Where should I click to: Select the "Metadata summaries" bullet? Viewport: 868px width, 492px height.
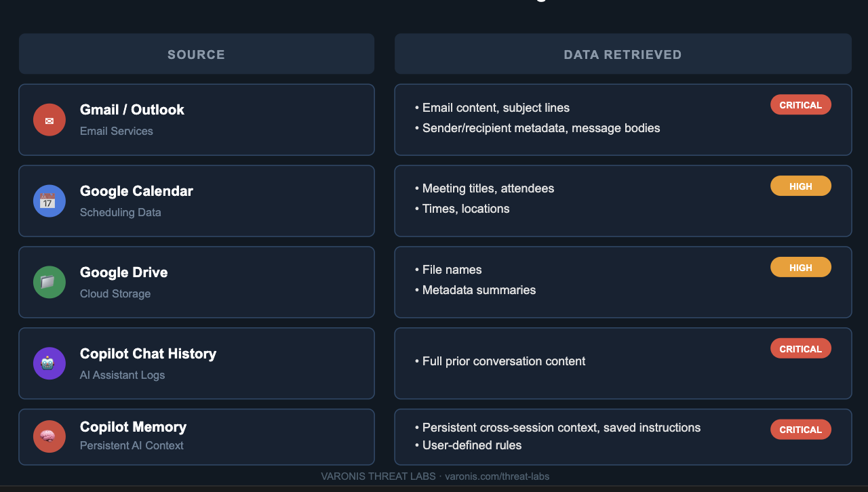pos(475,290)
